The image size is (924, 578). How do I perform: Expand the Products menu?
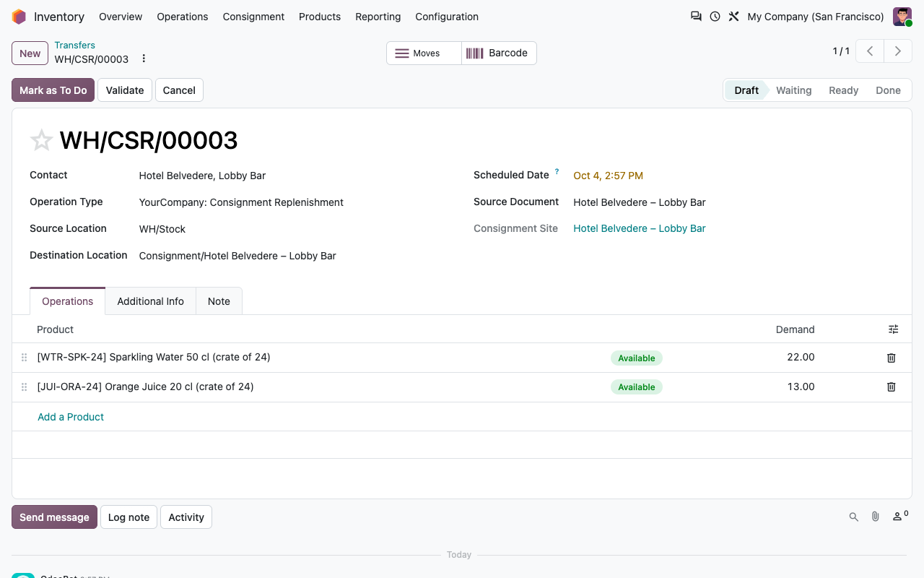coord(320,17)
